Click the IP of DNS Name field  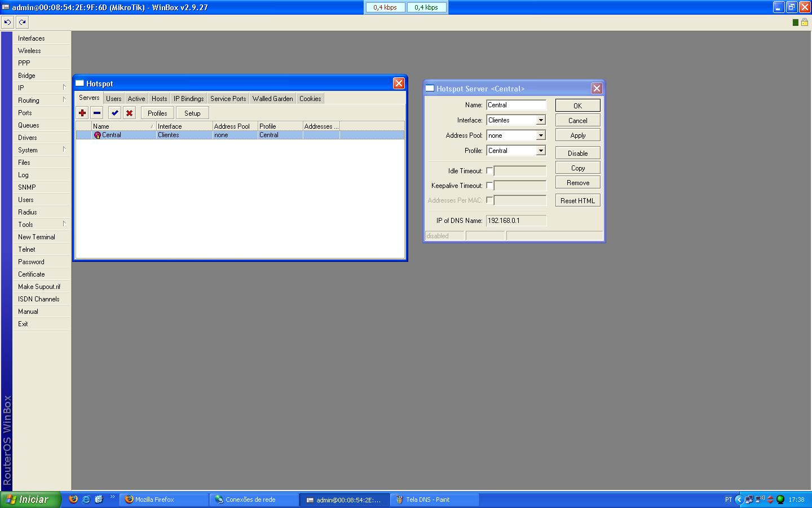(x=516, y=221)
